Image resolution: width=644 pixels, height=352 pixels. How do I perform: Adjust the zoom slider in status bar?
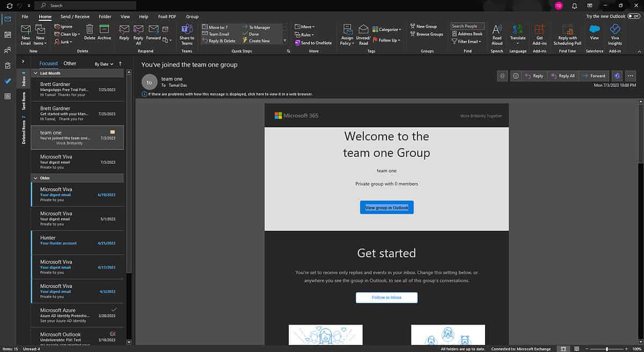point(607,349)
